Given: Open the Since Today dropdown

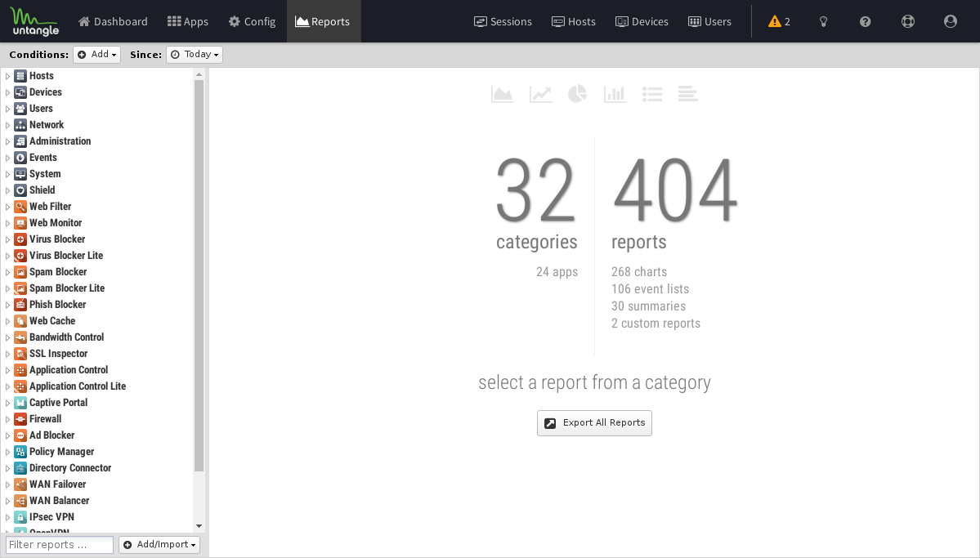Looking at the screenshot, I should [x=195, y=55].
